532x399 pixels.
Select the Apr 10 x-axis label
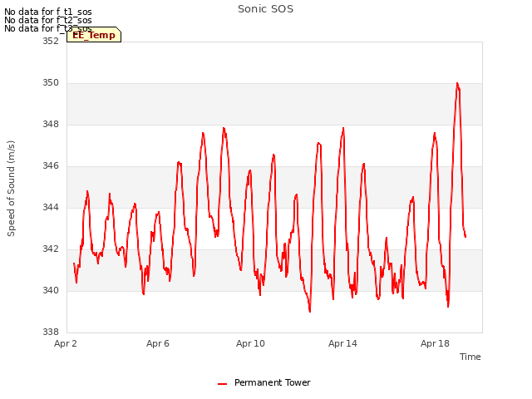pos(250,343)
